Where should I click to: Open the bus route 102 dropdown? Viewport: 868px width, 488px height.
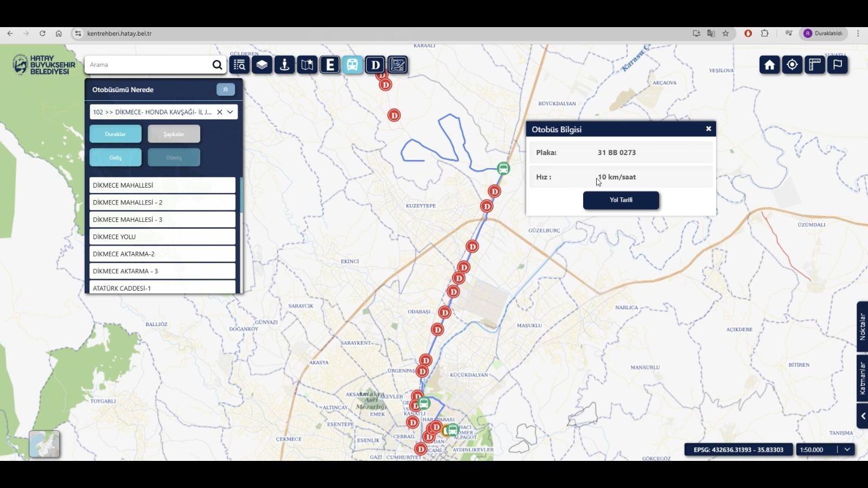click(x=230, y=112)
